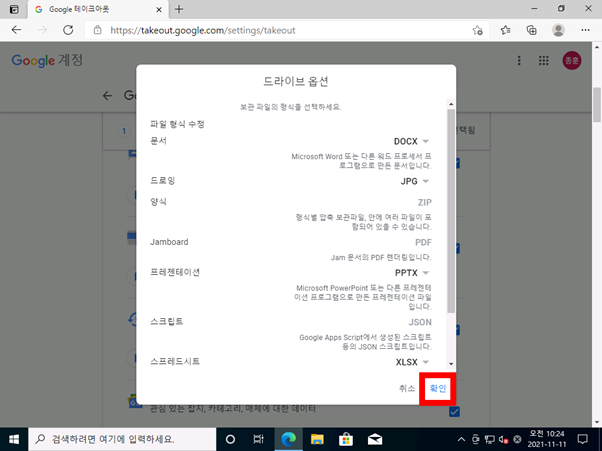Click the Google 계정 logo
This screenshot has width=602, height=451.
tap(47, 60)
